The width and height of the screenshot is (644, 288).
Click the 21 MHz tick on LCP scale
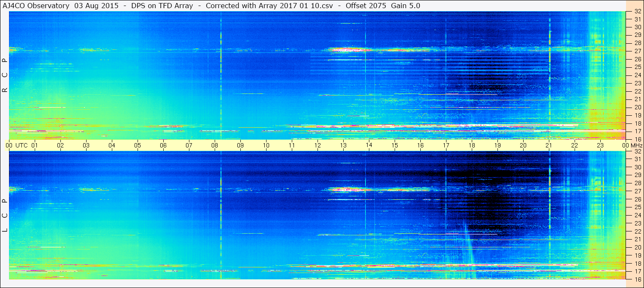point(637,239)
